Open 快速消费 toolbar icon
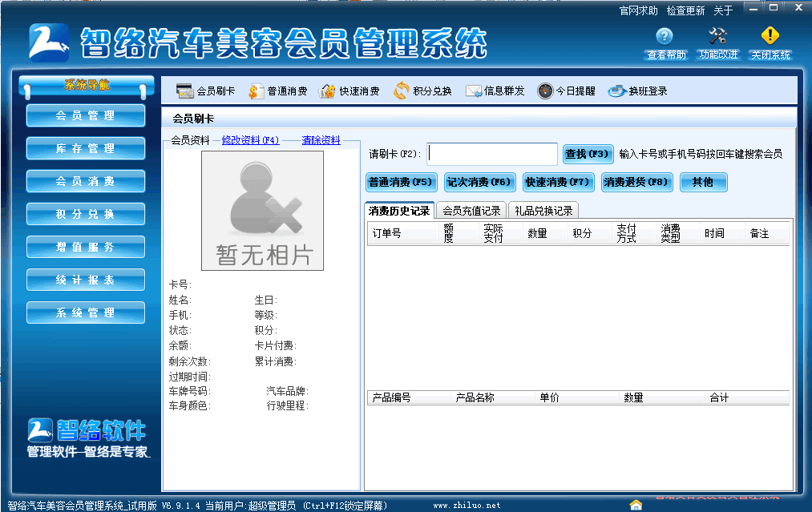This screenshot has width=812, height=512. coord(327,91)
